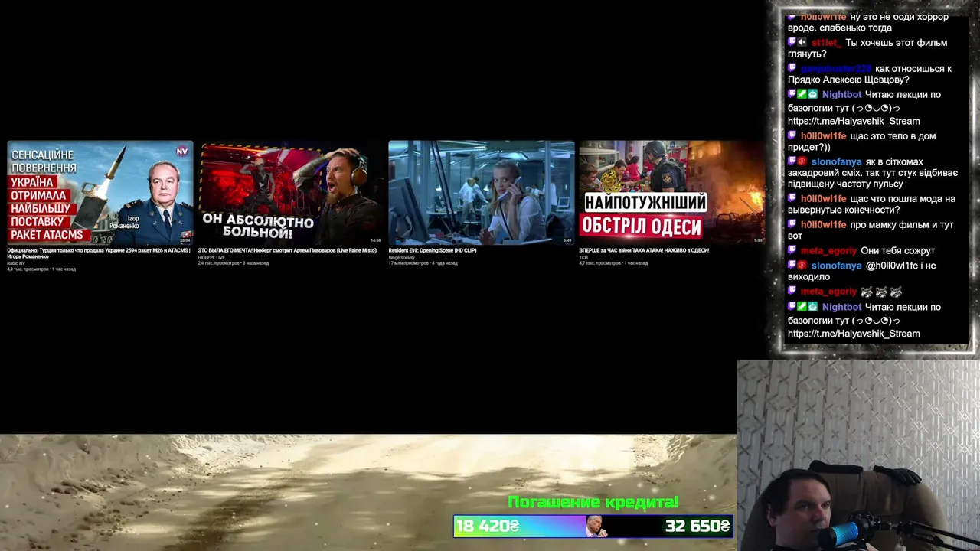
Task: Click the first raccoon emote from meta_egoriy
Action: click(x=867, y=292)
